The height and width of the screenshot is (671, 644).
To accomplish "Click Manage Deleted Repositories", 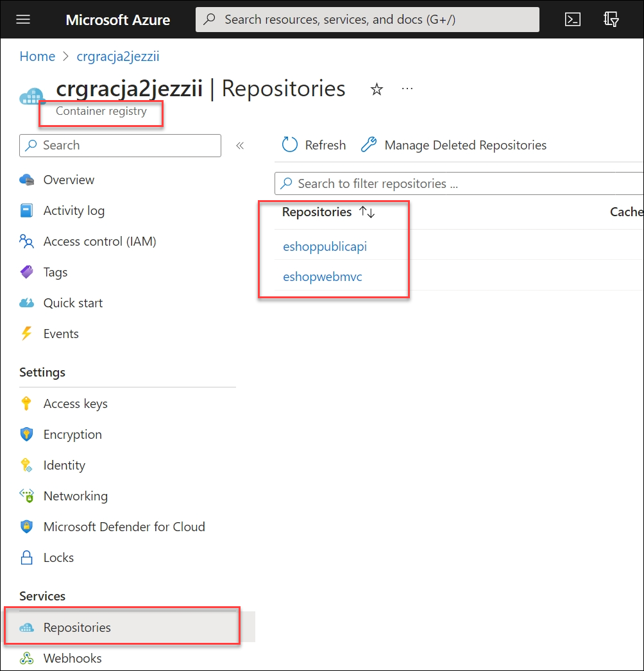I will (465, 145).
